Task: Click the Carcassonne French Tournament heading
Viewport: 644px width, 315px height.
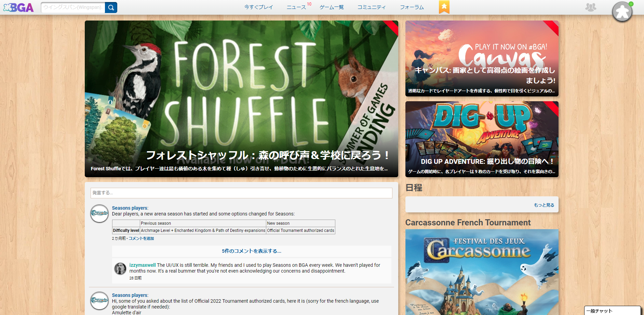Action: click(468, 223)
